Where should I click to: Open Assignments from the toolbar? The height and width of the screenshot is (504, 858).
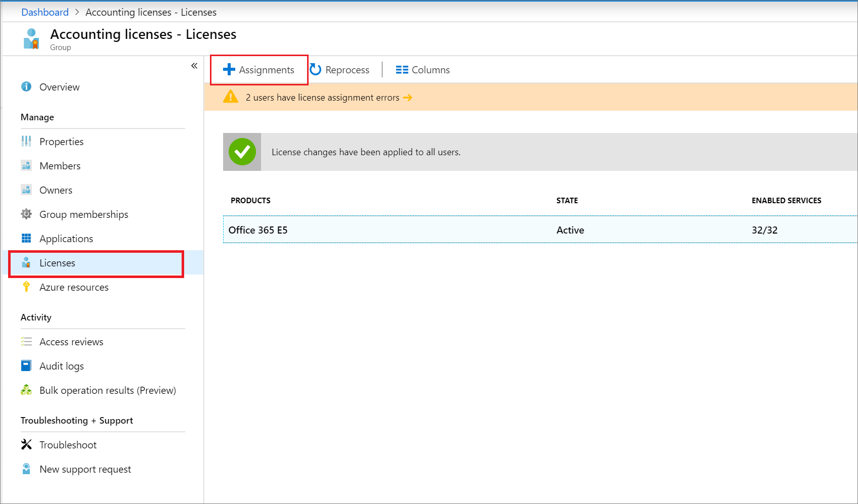click(x=259, y=70)
